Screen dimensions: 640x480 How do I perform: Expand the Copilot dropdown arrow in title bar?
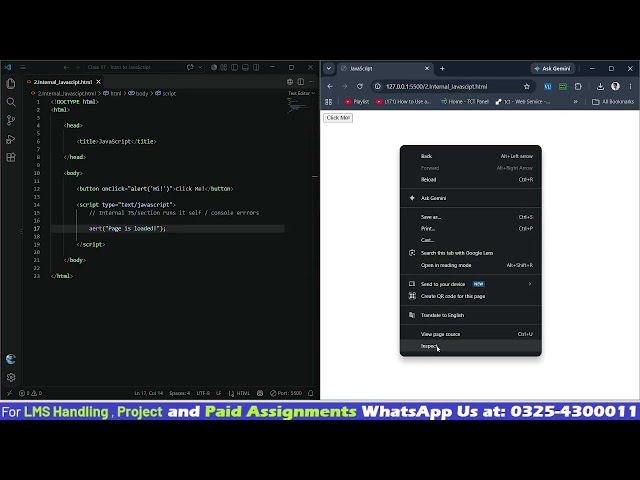click(x=200, y=67)
